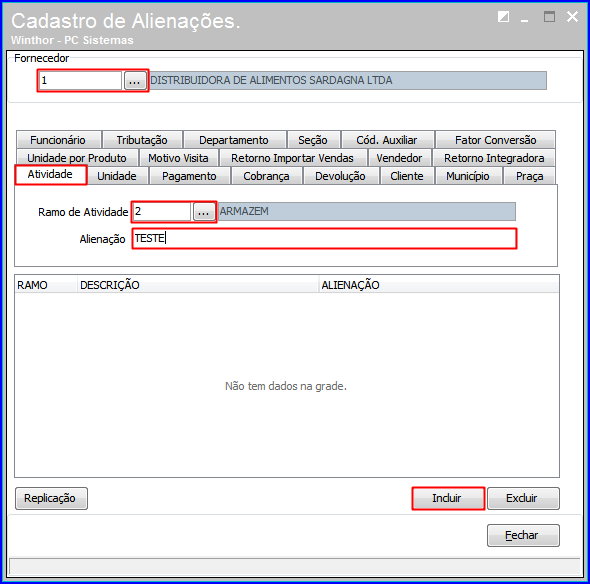Click the Incluir button

click(448, 498)
